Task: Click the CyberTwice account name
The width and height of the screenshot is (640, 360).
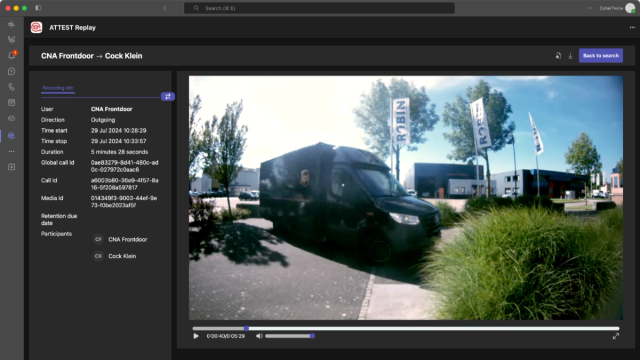Action: tap(611, 8)
